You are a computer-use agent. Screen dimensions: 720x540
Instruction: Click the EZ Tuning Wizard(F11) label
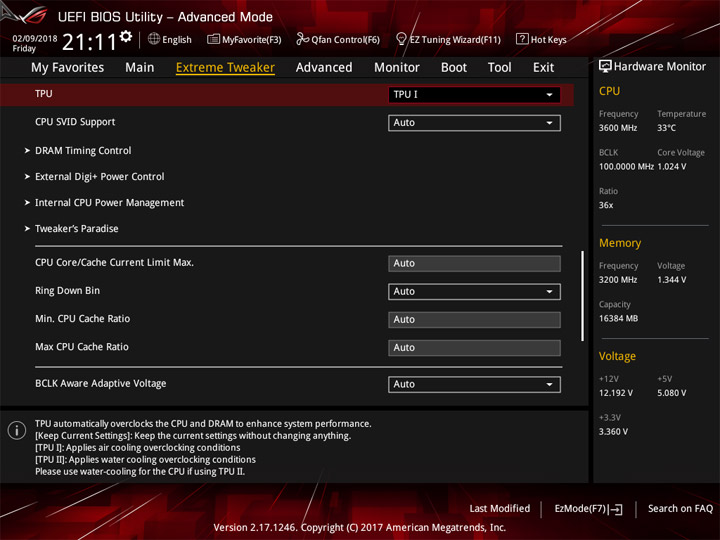455,40
